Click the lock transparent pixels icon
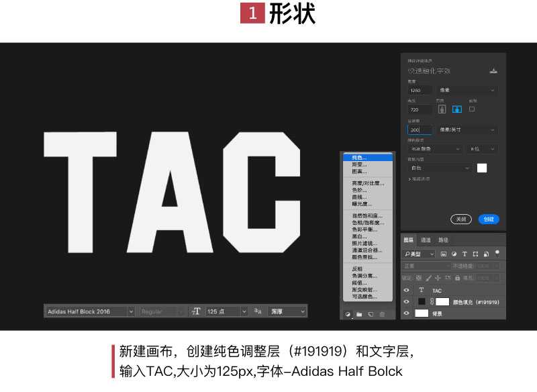Viewport: 537px width, 392px height. [x=418, y=277]
